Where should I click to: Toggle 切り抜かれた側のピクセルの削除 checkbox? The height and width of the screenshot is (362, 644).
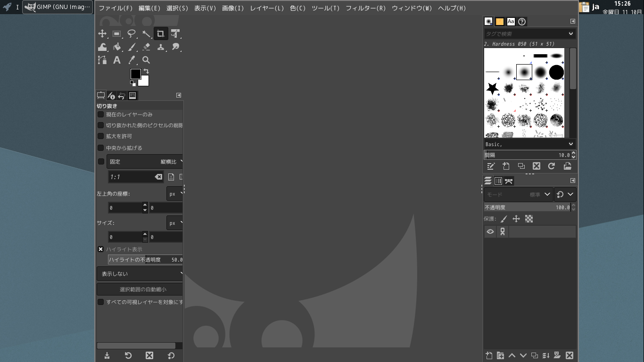tap(100, 125)
